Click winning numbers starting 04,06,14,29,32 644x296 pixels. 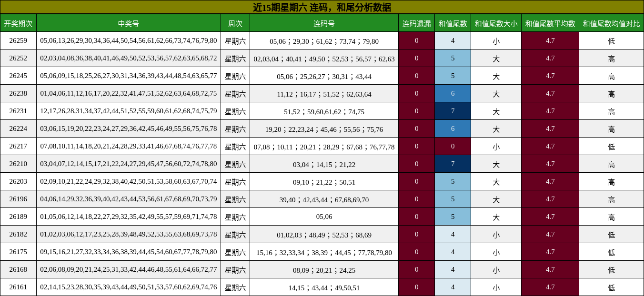(x=129, y=199)
